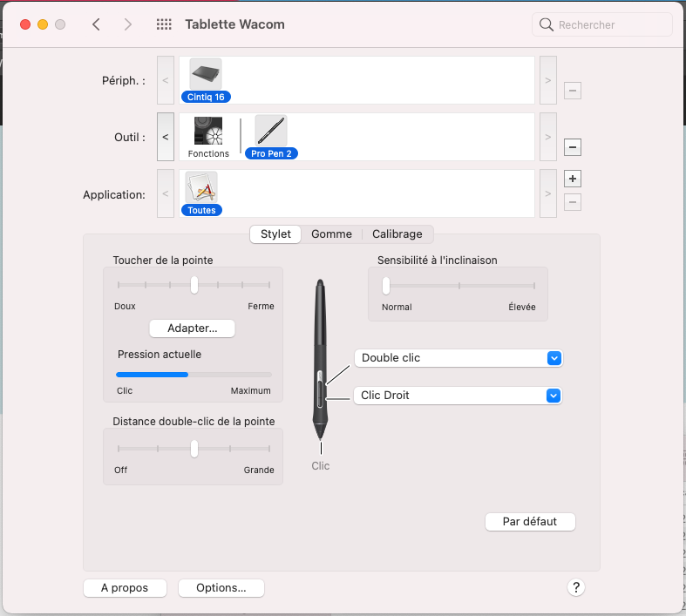The width and height of the screenshot is (686, 616).
Task: Select the Fonctions tool icon
Action: click(208, 132)
